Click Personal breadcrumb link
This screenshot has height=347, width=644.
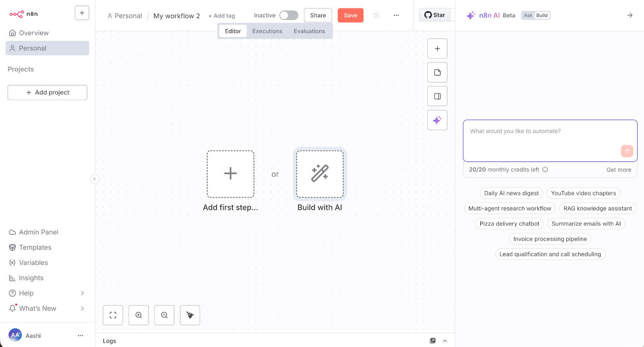[125, 16]
